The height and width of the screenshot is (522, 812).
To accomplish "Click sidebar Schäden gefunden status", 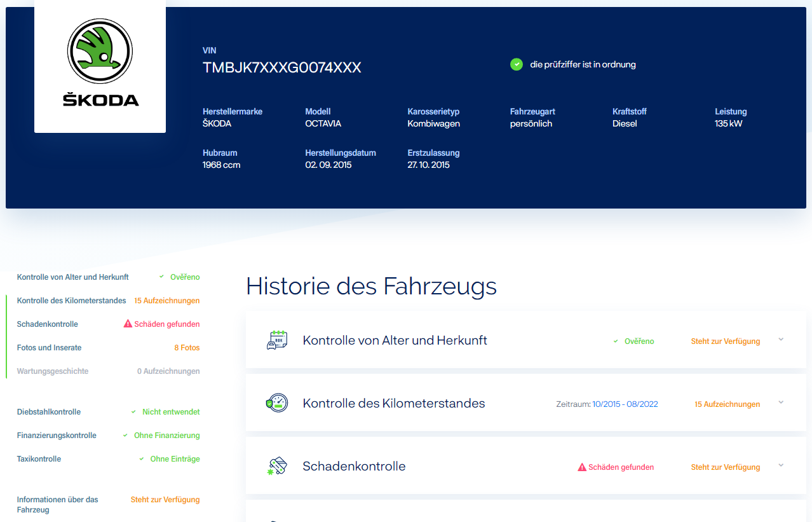I will 167,324.
